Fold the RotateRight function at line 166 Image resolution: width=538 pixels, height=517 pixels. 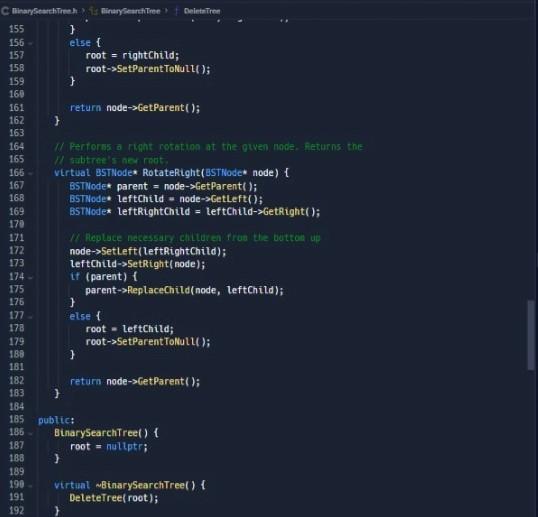31,174
